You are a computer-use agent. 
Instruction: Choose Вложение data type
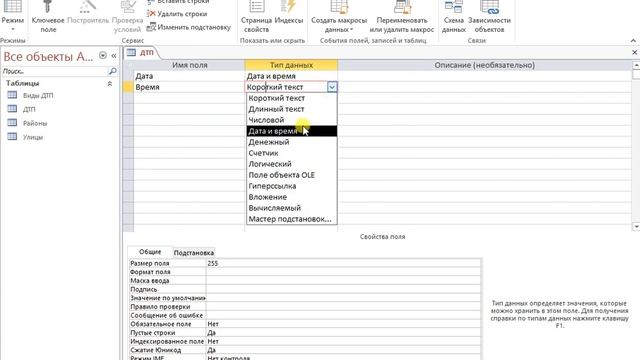[291, 197]
